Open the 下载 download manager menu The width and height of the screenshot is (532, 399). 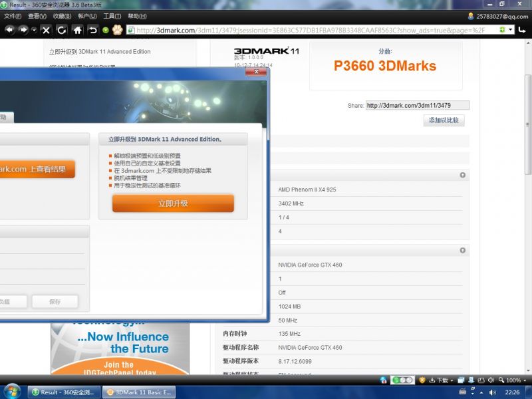point(441,380)
